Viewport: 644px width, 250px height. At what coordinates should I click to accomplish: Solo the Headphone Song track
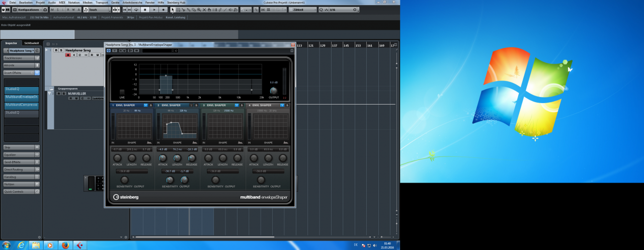pos(61,50)
